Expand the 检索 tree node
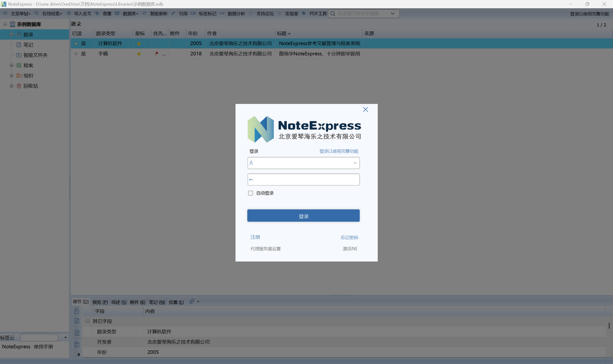The image size is (613, 364). (x=11, y=65)
